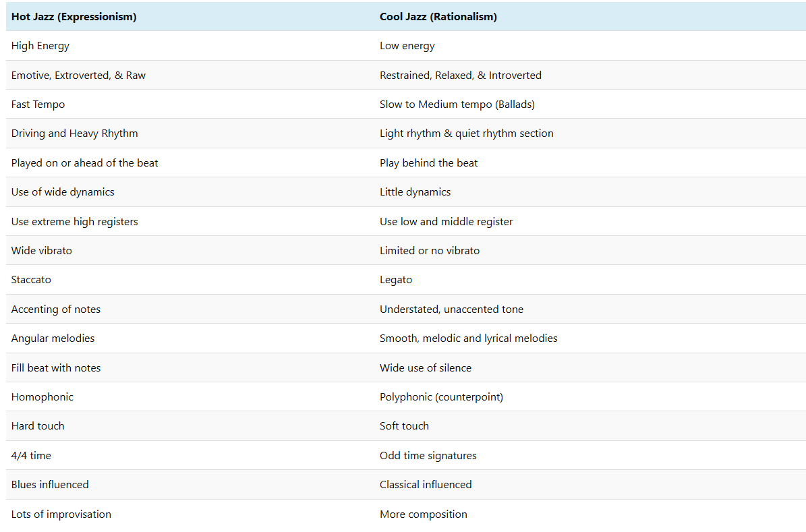Select the Odd time signatures cell
The image size is (806, 532).
[x=428, y=456]
